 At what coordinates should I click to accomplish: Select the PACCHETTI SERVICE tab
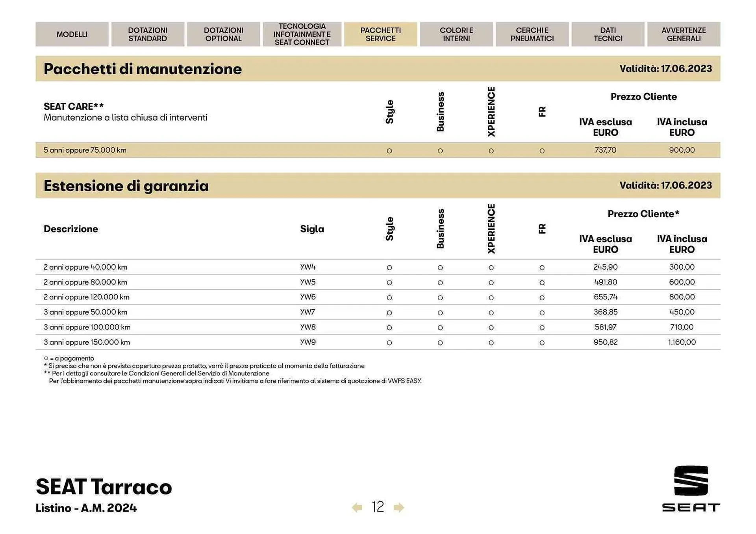click(x=380, y=34)
